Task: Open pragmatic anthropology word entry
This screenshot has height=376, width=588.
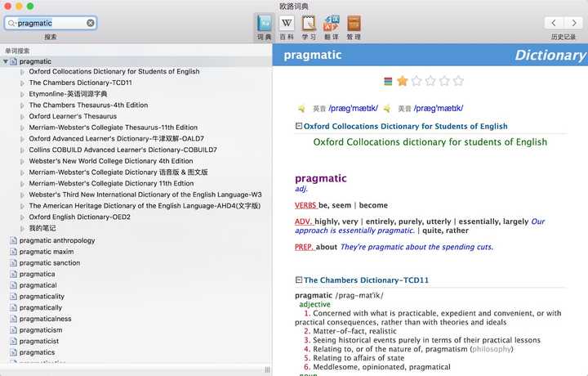Action: 57,240
